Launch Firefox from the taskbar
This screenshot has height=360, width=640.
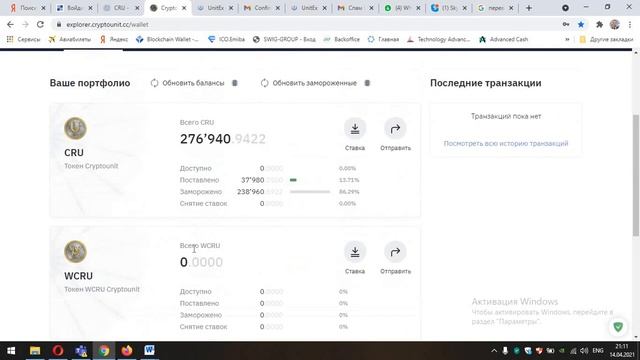(127, 351)
